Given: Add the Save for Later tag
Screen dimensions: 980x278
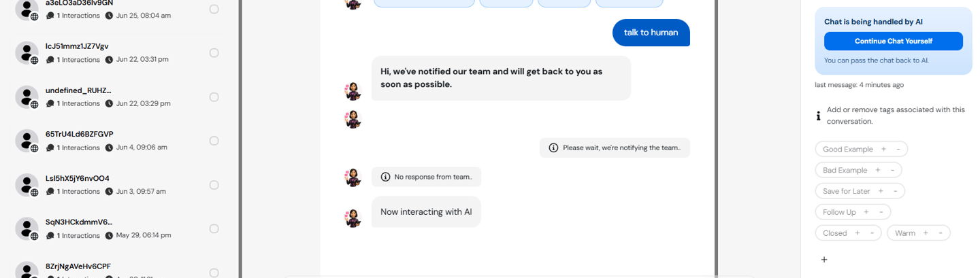Looking at the screenshot, I should tap(881, 191).
